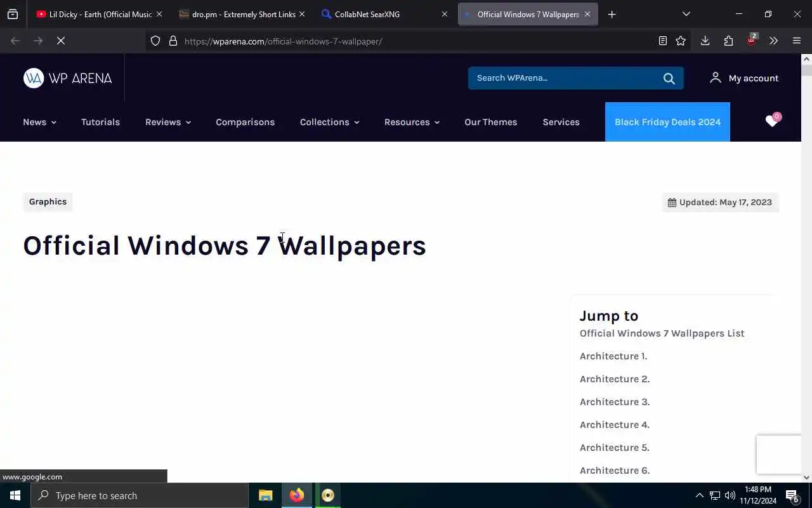The image size is (812, 508).
Task: Jump to Architecture 5.
Action: pyautogui.click(x=615, y=448)
